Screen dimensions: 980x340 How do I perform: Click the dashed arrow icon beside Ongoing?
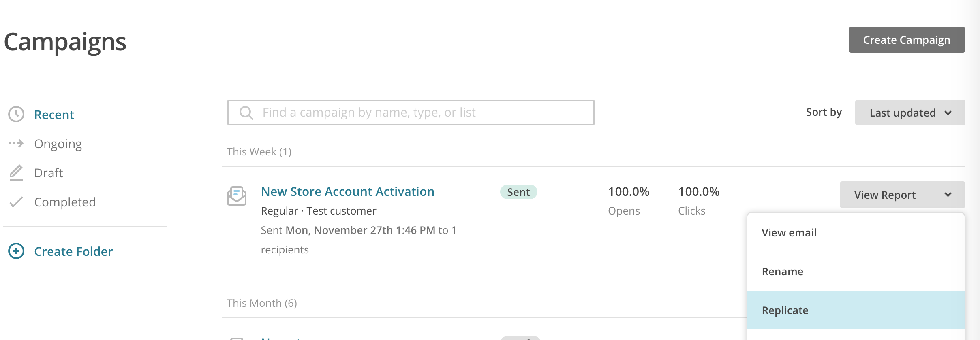click(x=16, y=143)
